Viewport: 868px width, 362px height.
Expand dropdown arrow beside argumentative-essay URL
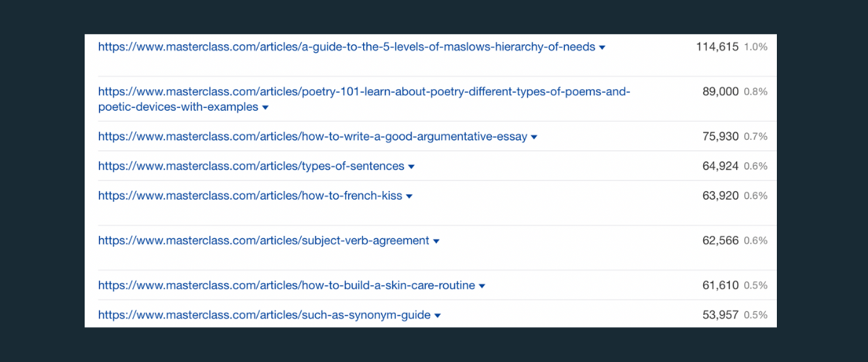click(534, 138)
